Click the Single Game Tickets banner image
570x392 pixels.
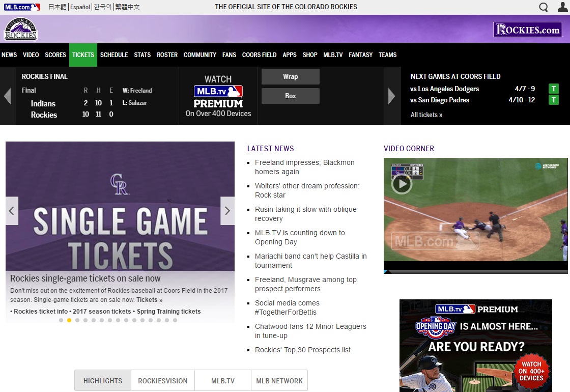tap(120, 206)
